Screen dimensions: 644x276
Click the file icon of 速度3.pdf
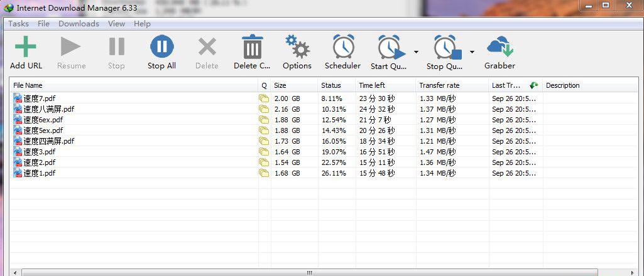pyautogui.click(x=18, y=151)
